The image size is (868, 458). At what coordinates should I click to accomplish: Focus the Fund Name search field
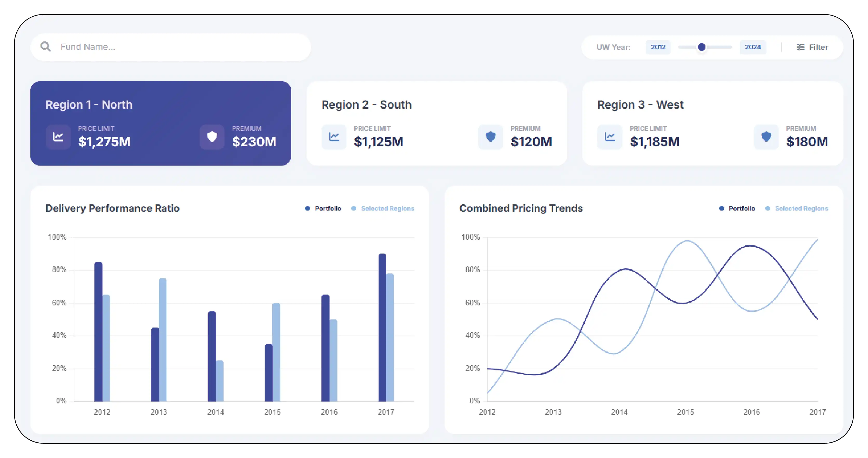click(182, 47)
